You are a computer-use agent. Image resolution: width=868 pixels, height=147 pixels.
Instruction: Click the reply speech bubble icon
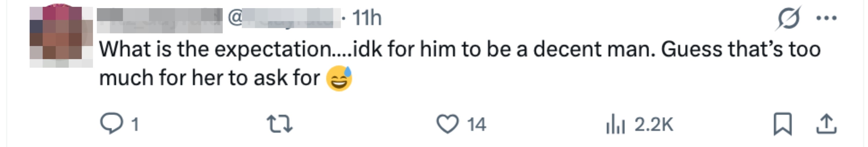coord(111,124)
